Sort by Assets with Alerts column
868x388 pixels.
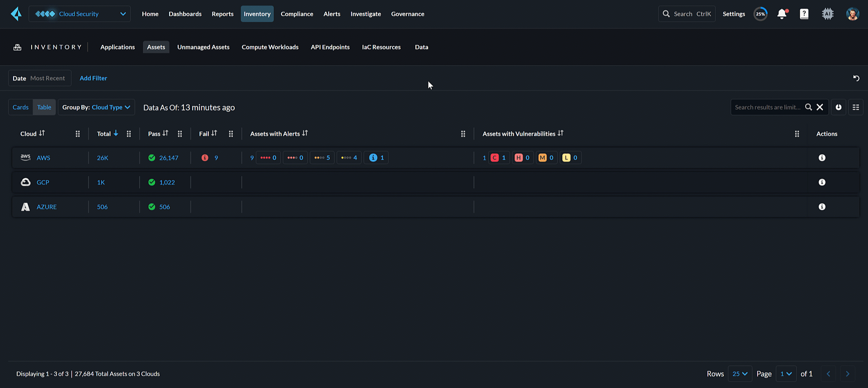click(305, 133)
